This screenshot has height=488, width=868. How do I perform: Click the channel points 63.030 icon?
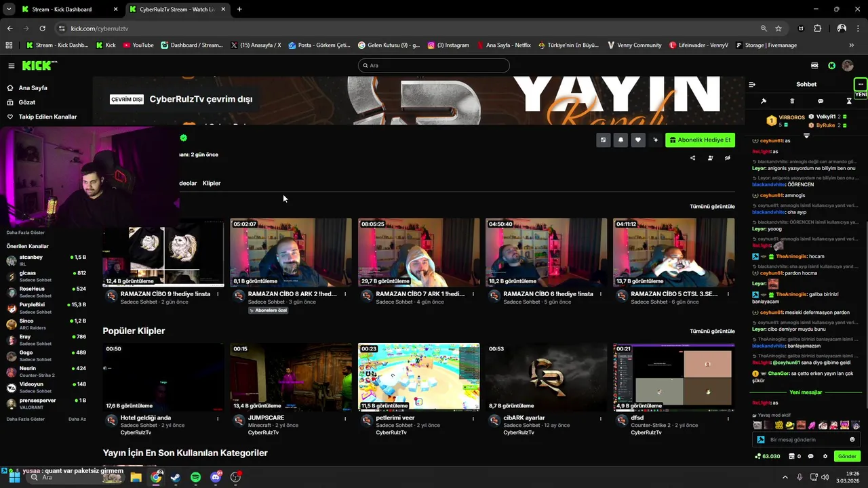click(767, 457)
